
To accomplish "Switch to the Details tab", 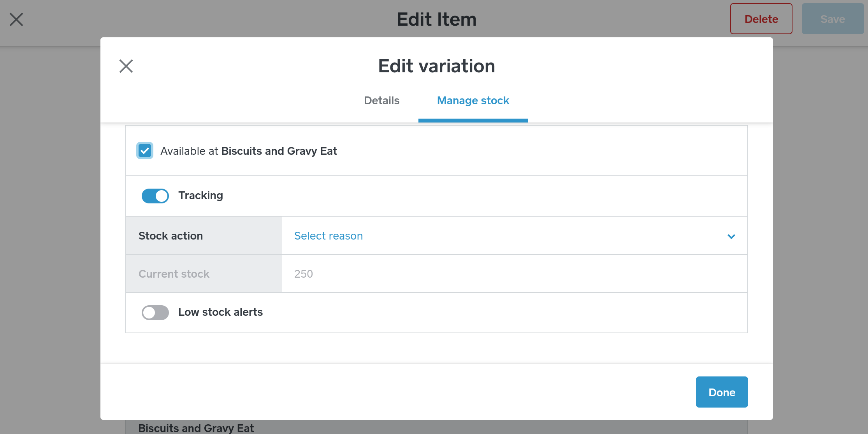I will point(381,101).
